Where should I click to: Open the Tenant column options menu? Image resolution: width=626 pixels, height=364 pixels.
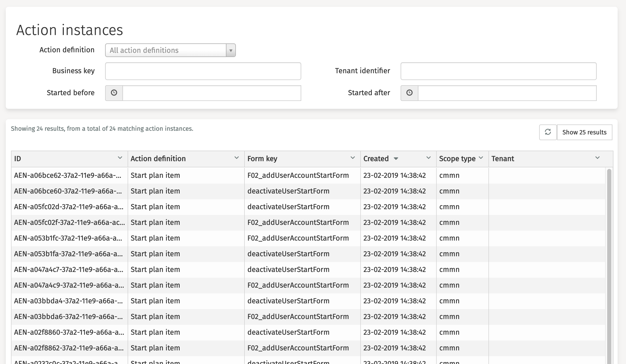click(x=597, y=158)
